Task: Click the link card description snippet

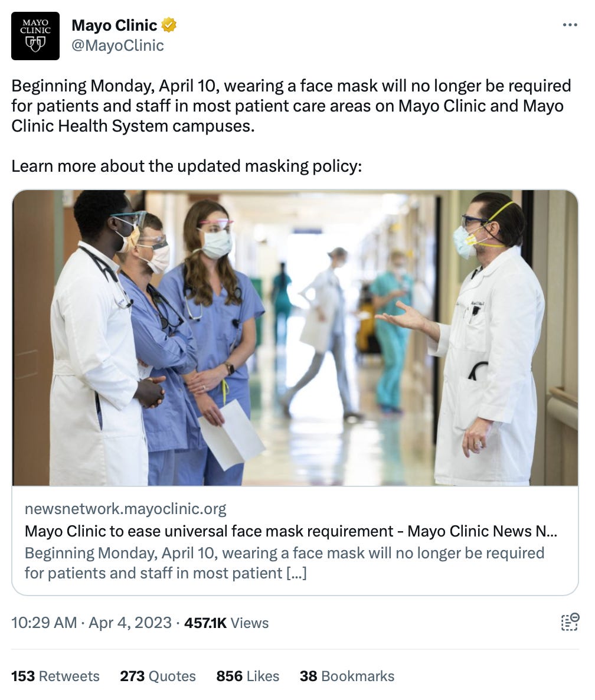Action: click(285, 563)
